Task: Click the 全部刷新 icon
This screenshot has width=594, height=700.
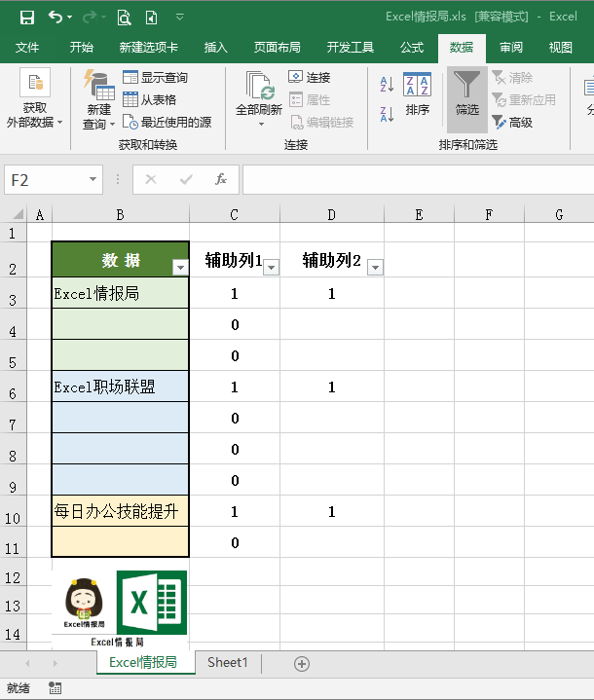Action: coord(259,86)
